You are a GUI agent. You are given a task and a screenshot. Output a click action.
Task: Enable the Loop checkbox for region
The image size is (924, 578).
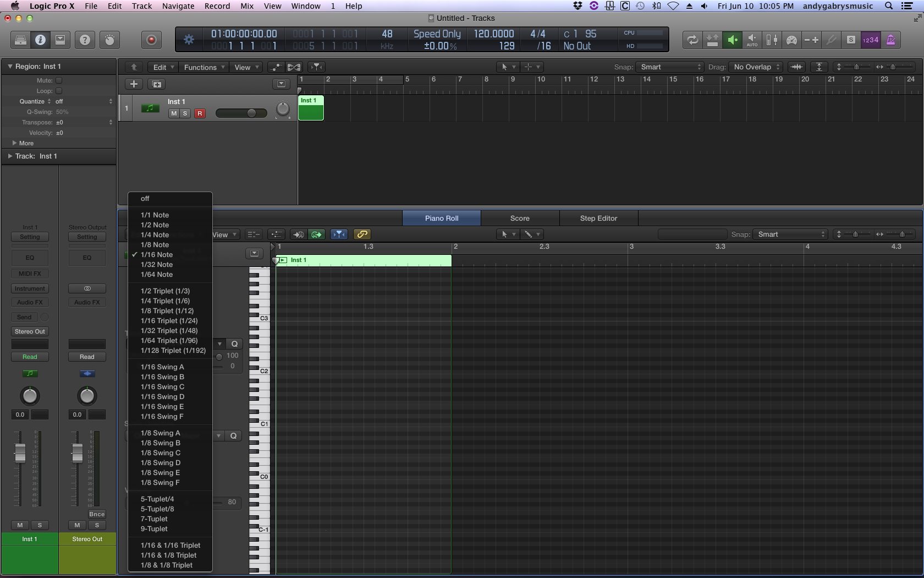pyautogui.click(x=59, y=91)
